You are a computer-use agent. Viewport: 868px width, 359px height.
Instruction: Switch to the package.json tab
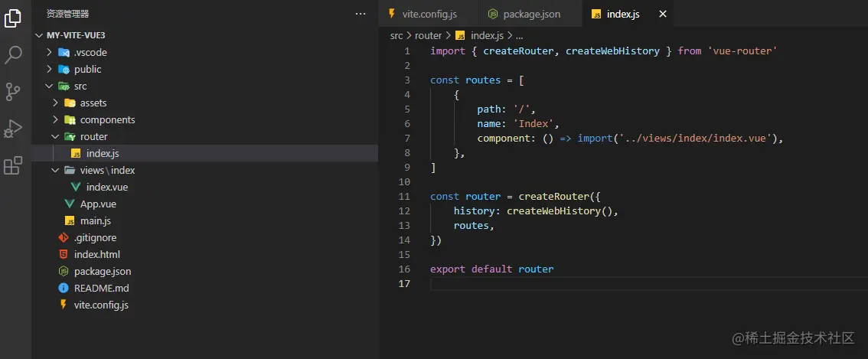click(531, 14)
